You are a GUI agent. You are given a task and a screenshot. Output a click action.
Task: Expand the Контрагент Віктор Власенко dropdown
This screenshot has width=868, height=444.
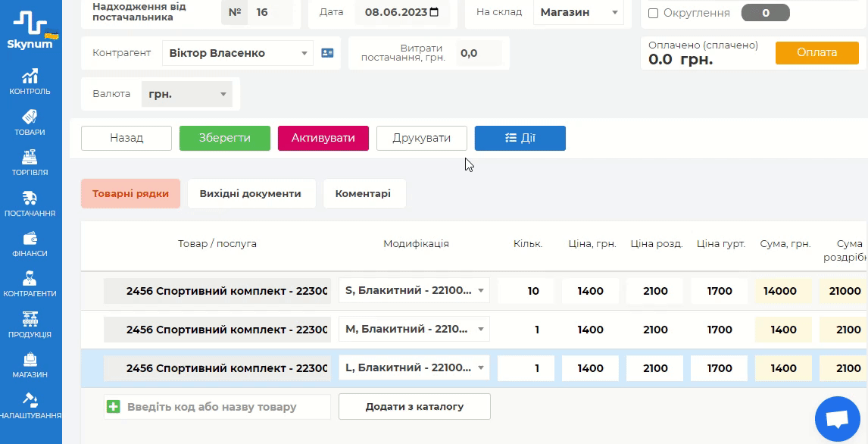(238, 53)
